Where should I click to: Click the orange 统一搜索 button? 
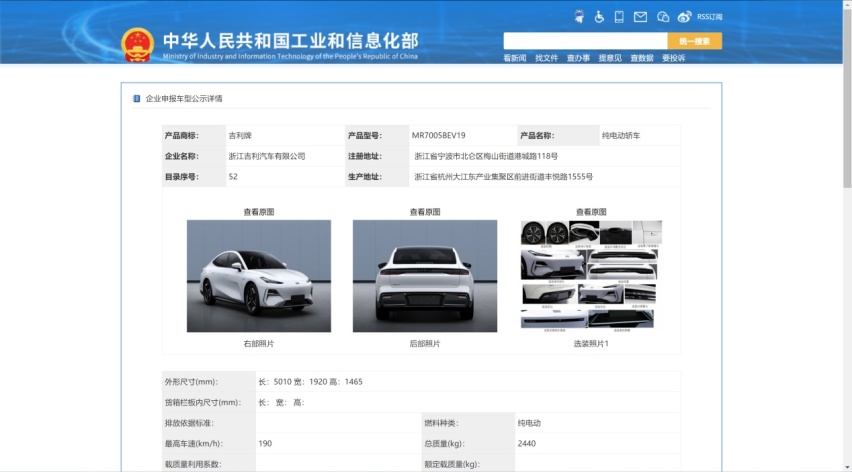[694, 41]
